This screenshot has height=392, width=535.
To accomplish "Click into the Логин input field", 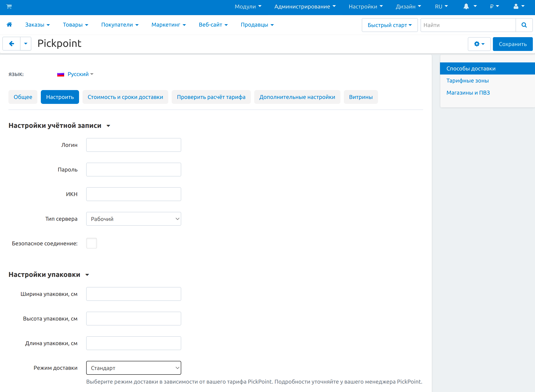I will click(133, 145).
